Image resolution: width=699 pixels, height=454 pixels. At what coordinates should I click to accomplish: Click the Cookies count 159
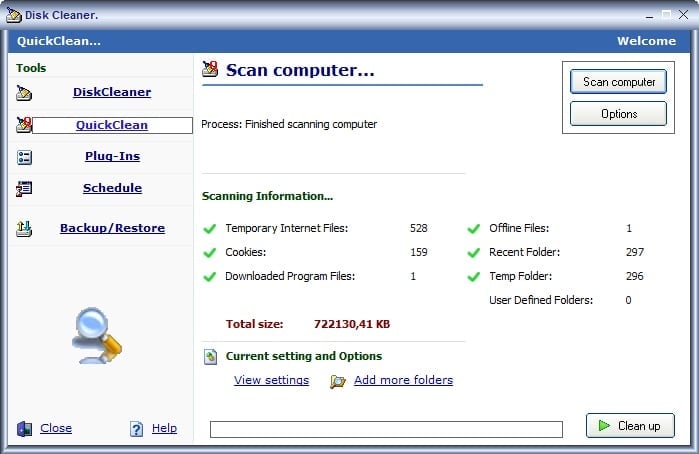419,252
